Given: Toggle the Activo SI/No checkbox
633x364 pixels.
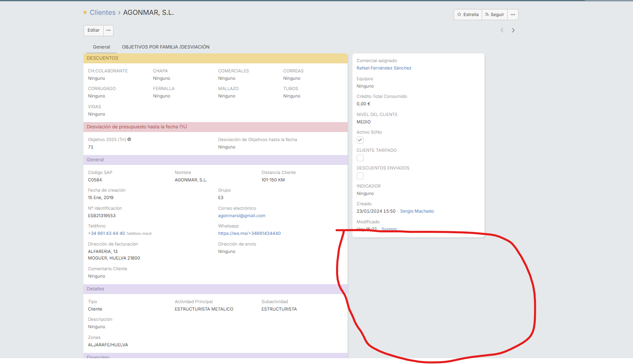Looking at the screenshot, I should pos(360,140).
